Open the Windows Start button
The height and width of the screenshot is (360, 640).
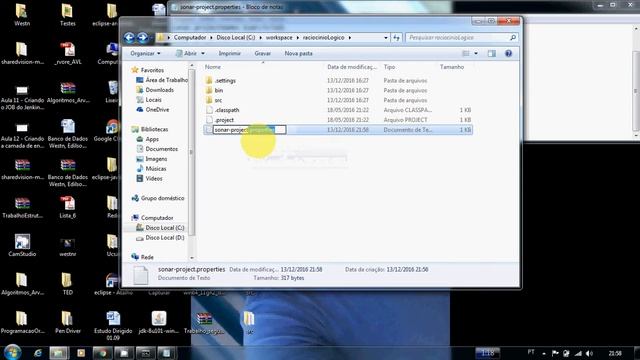(12, 353)
